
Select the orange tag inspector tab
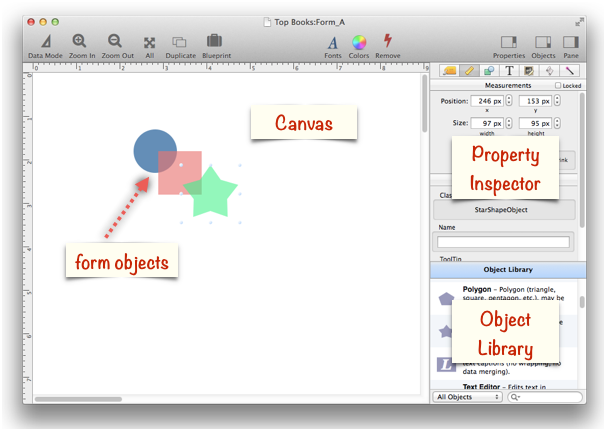click(x=449, y=71)
